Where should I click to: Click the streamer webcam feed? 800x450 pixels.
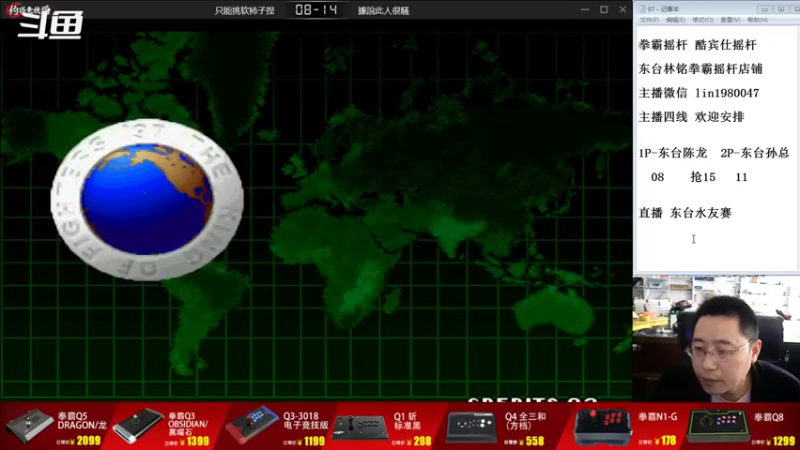pyautogui.click(x=716, y=339)
